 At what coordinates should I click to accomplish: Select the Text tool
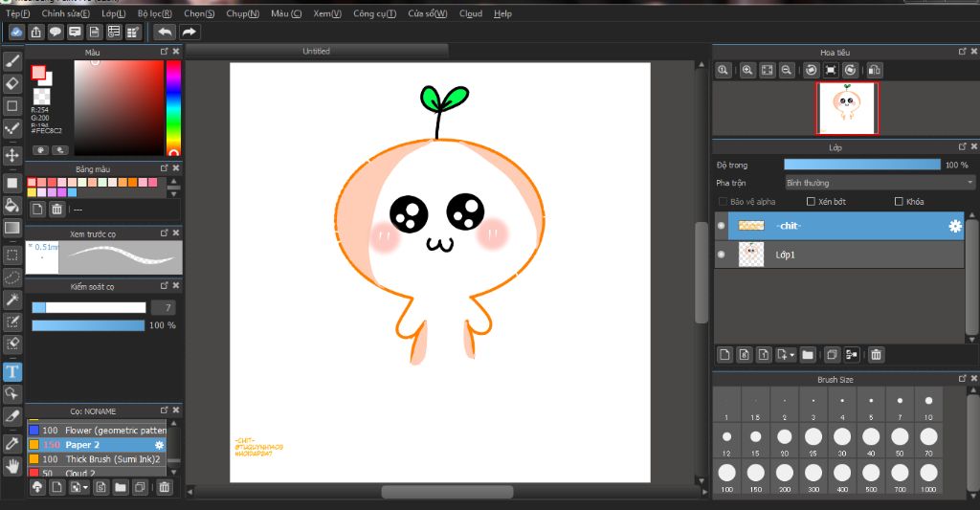click(12, 372)
